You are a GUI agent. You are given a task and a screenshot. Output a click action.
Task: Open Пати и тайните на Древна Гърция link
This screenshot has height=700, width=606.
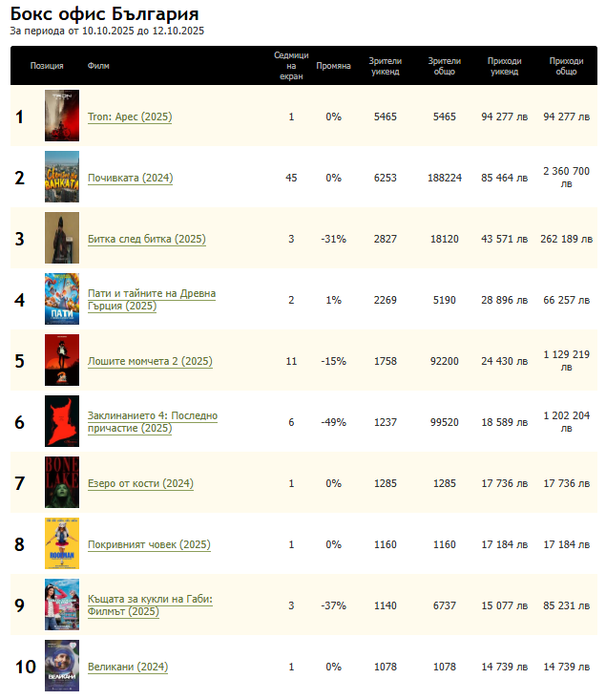tap(151, 299)
